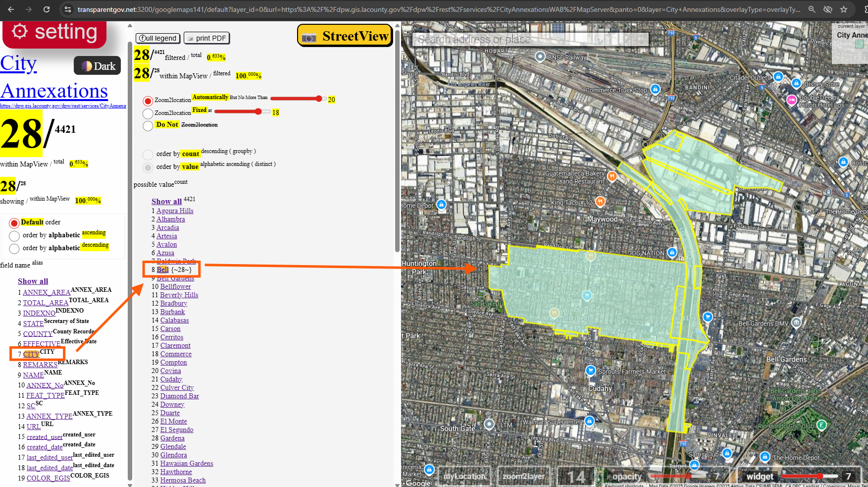Screen dimensions: 868x487
Task: Click the print PDF button
Action: click(x=207, y=38)
